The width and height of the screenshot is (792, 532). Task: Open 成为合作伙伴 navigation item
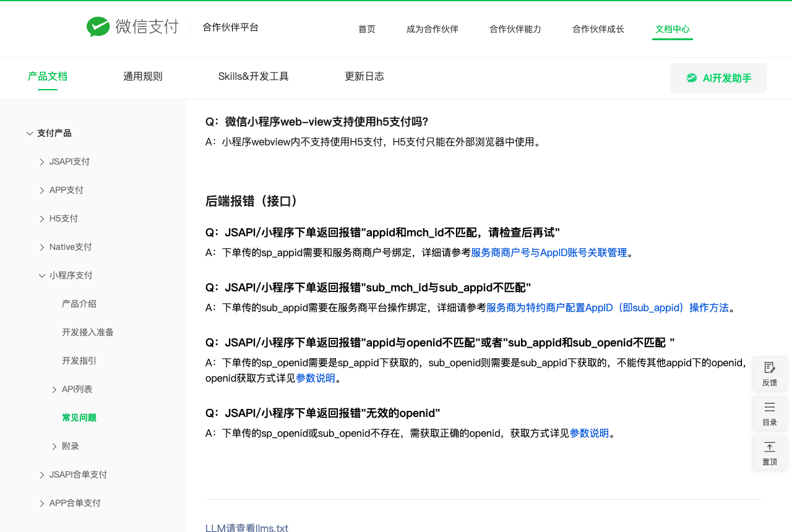[x=433, y=29]
